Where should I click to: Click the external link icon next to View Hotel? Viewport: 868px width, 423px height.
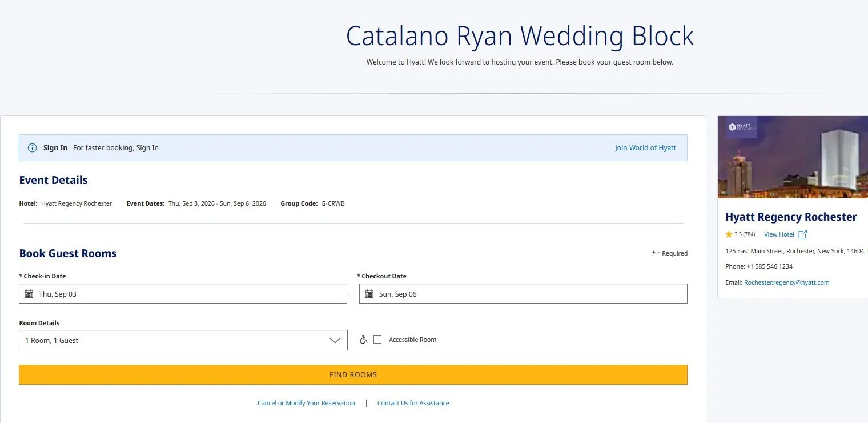(x=802, y=234)
